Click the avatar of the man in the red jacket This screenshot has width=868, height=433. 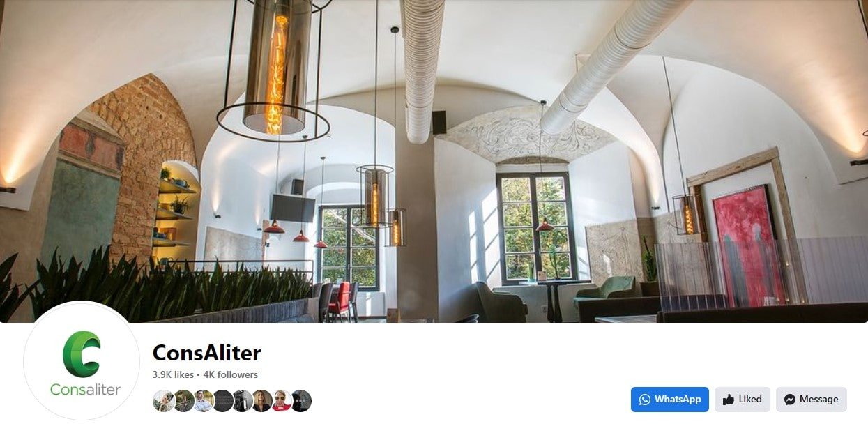(282, 401)
